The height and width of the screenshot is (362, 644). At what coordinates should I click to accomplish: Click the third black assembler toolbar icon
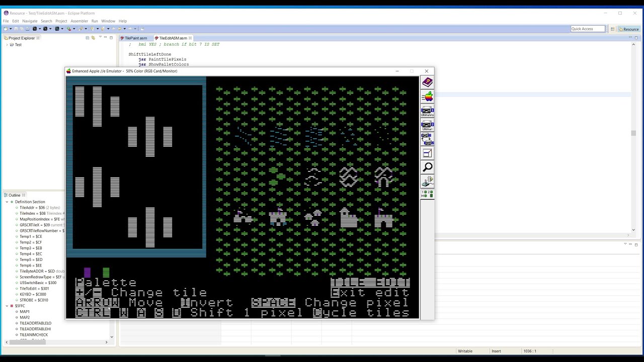(x=57, y=29)
